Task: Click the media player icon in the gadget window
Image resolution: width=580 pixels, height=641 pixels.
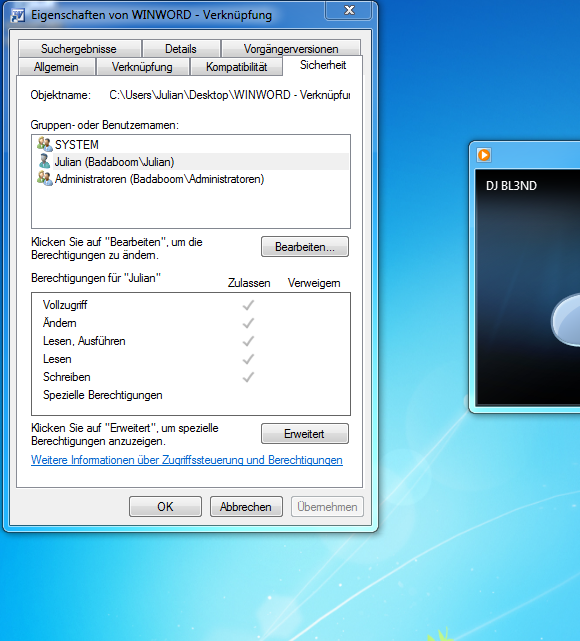Action: click(484, 155)
